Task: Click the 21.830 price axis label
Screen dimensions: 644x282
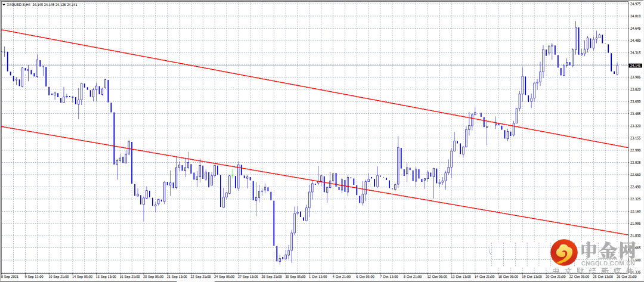Action: [634, 235]
